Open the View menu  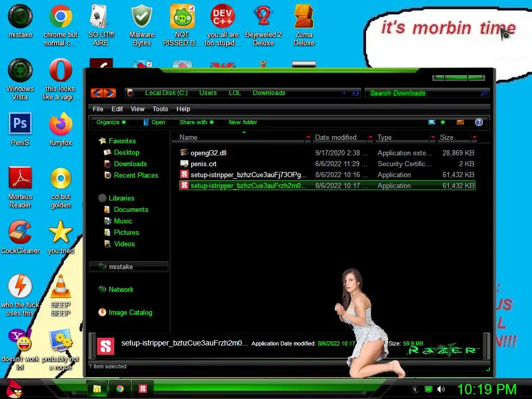click(137, 109)
